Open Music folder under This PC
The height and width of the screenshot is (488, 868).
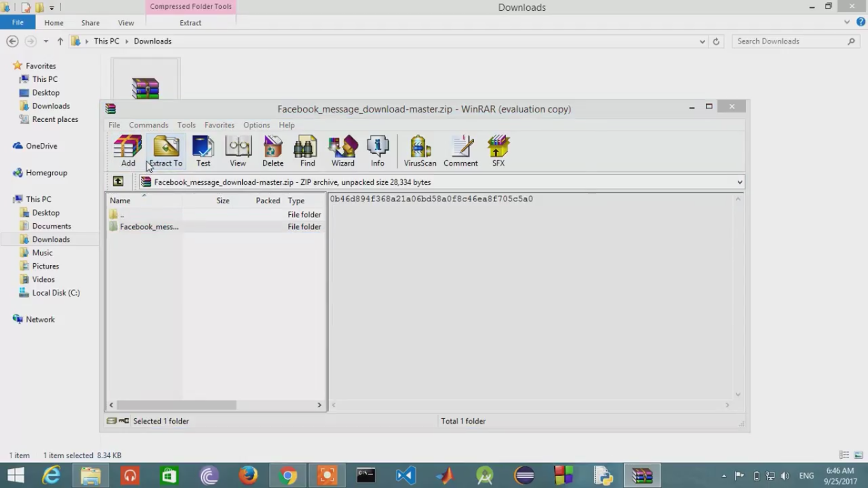pyautogui.click(x=36, y=253)
